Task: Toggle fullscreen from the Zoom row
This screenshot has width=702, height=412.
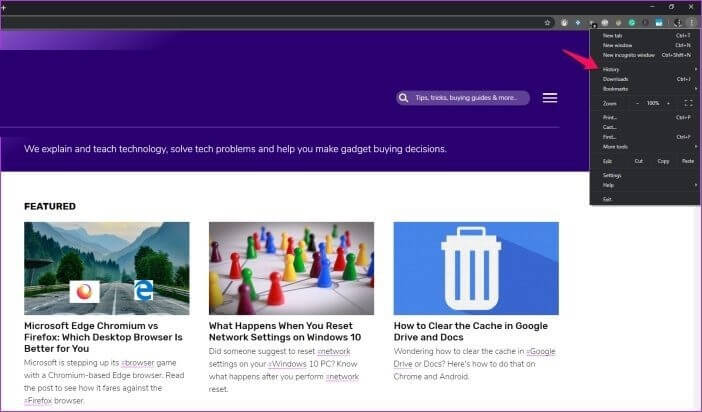Action: pyautogui.click(x=688, y=103)
